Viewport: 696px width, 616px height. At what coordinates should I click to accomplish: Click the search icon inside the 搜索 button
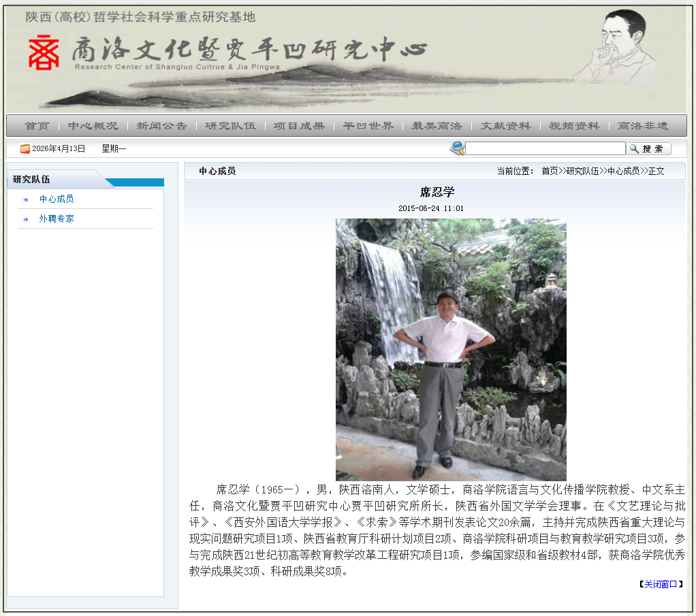[x=633, y=148]
